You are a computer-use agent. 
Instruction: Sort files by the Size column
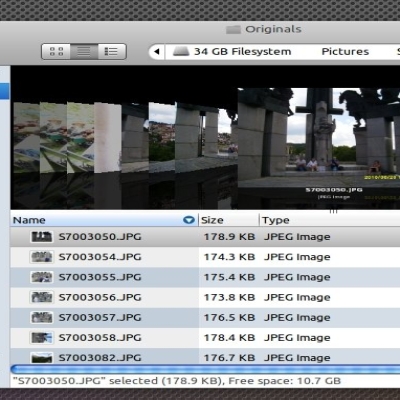(x=229, y=220)
